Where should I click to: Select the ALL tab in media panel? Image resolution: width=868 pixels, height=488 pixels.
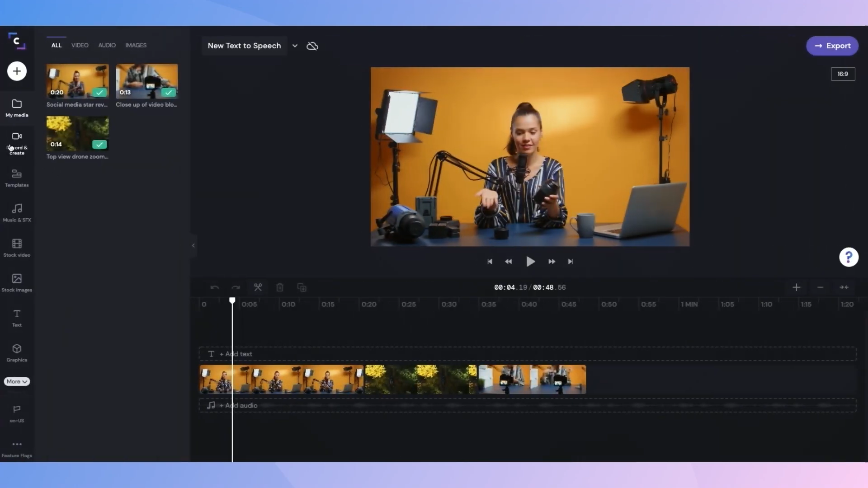click(57, 45)
